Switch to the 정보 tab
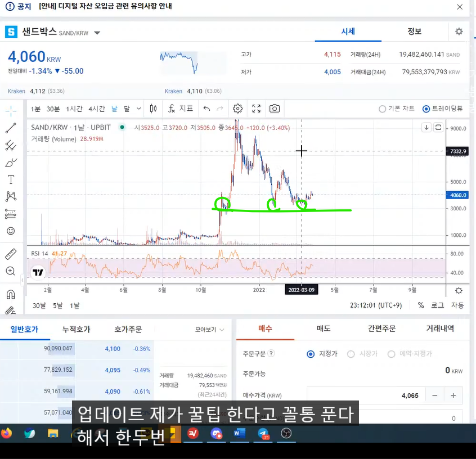The image size is (476, 459). (x=414, y=31)
